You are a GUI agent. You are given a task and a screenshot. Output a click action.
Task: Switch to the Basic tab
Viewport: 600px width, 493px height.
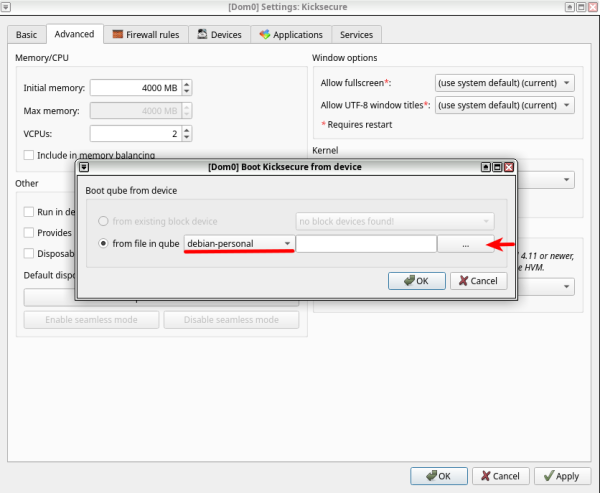pos(26,34)
